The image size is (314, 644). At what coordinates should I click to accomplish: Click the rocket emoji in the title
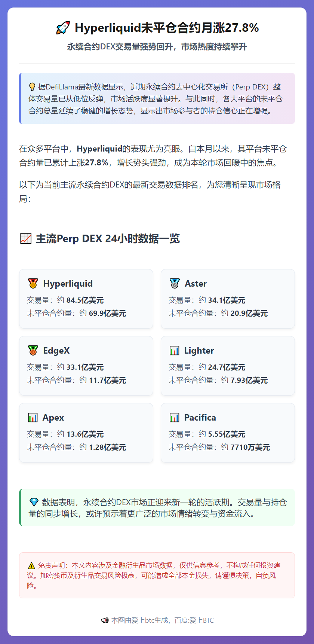[x=63, y=28]
